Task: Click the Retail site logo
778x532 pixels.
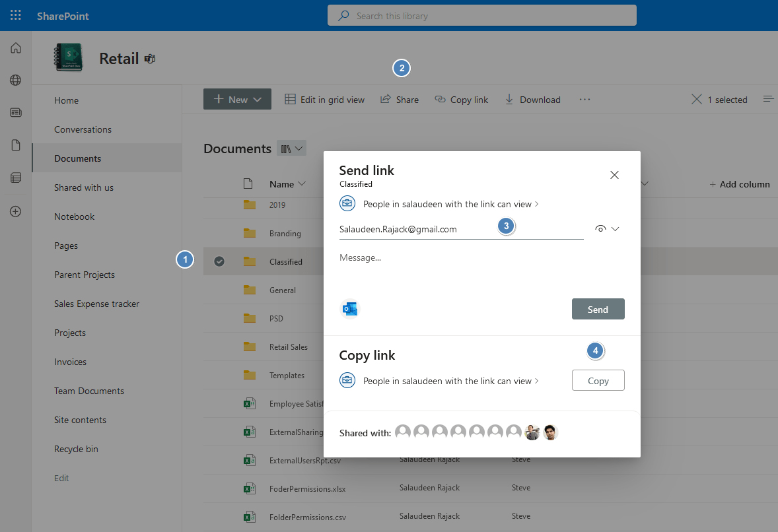Action: tap(68, 57)
